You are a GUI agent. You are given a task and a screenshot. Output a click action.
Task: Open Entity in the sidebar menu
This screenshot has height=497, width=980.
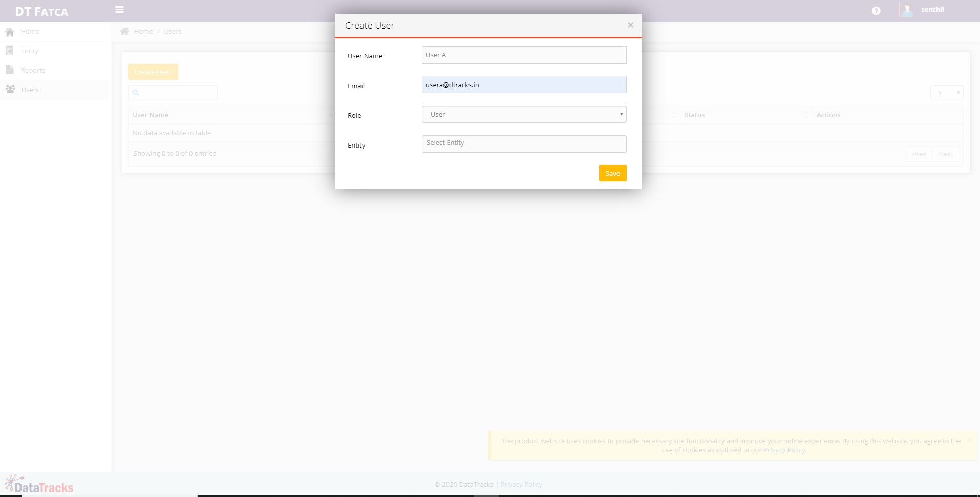[x=30, y=51]
